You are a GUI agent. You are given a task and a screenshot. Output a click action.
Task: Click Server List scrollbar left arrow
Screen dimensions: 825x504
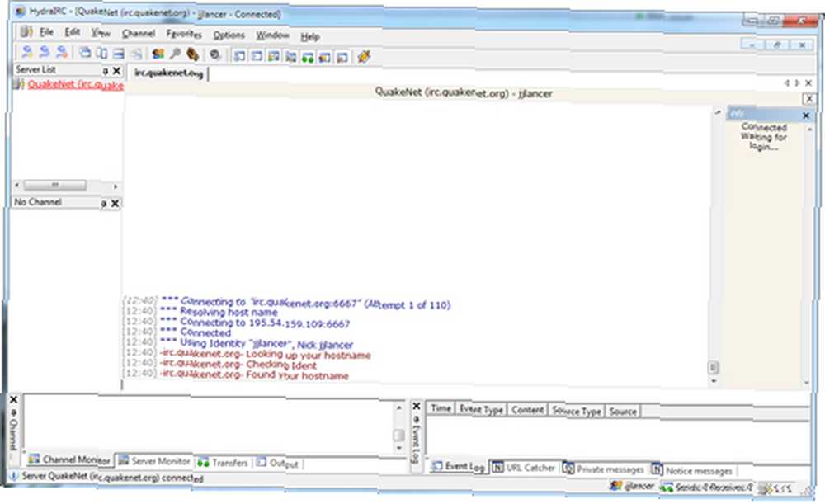(16, 186)
